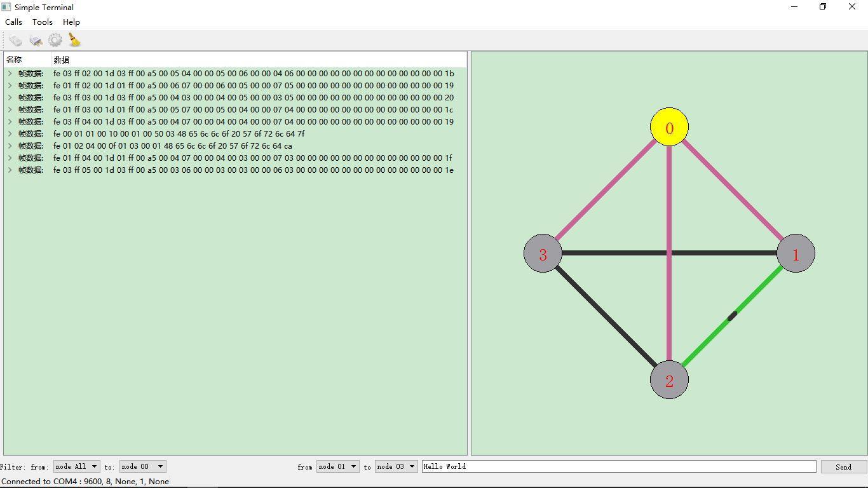The image size is (868, 488).
Task: Clear the log with the broom icon
Action: click(x=75, y=41)
